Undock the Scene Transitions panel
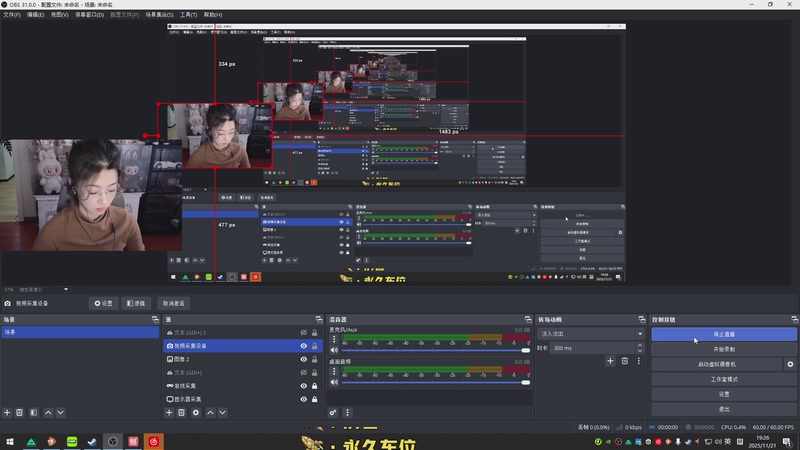800x450 pixels. pos(642,319)
